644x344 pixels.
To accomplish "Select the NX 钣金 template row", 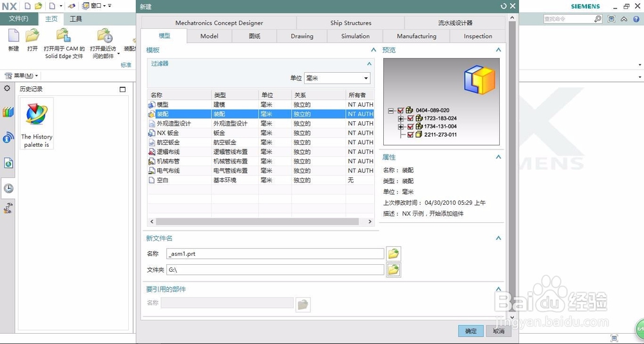I will pos(260,133).
